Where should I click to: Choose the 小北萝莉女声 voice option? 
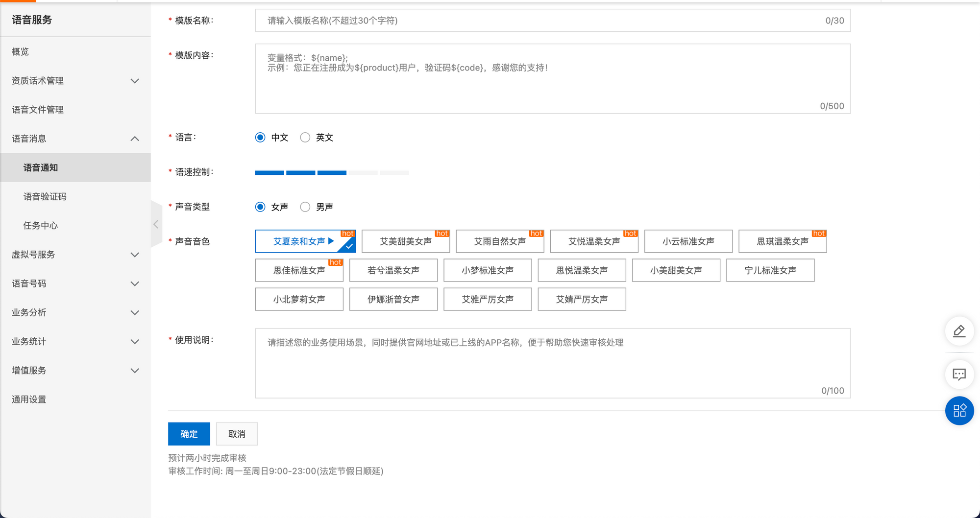[x=299, y=299]
